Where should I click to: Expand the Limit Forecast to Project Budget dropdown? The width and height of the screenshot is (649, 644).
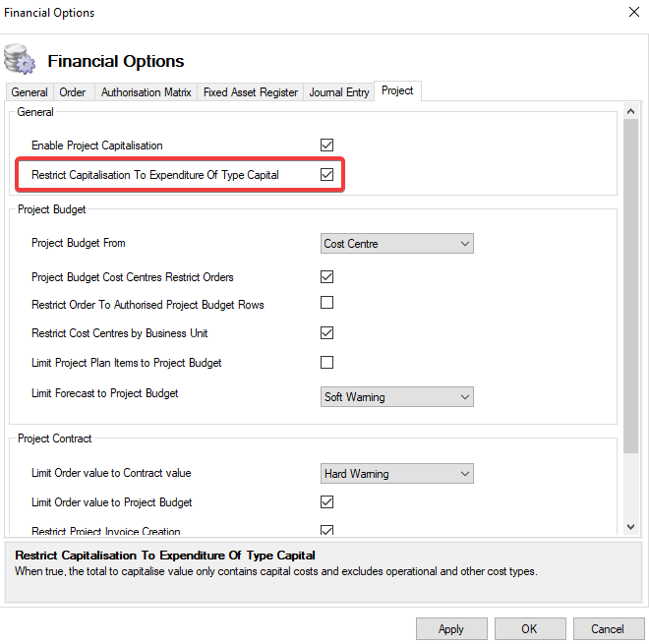click(397, 397)
